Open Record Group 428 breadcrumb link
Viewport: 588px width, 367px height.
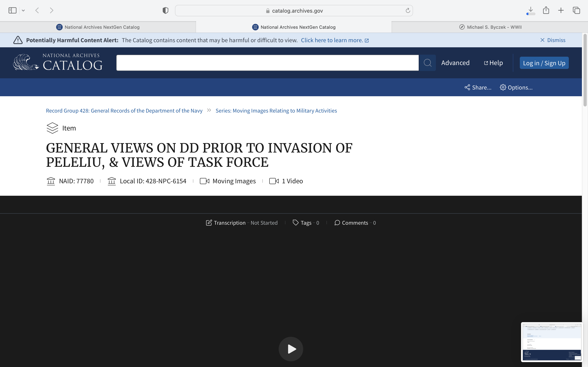pyautogui.click(x=124, y=111)
